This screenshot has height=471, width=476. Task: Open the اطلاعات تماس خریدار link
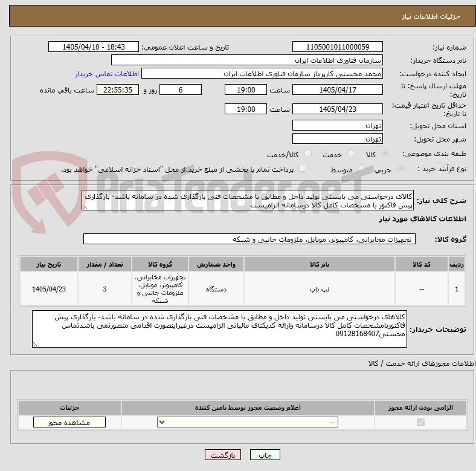coord(107,74)
